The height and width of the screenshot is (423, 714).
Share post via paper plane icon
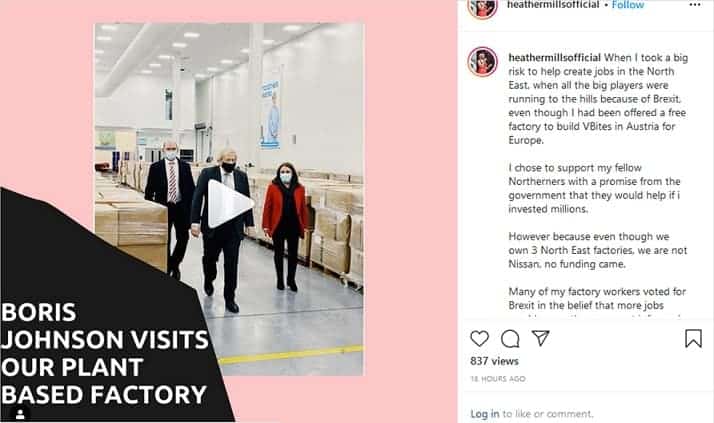pos(541,338)
